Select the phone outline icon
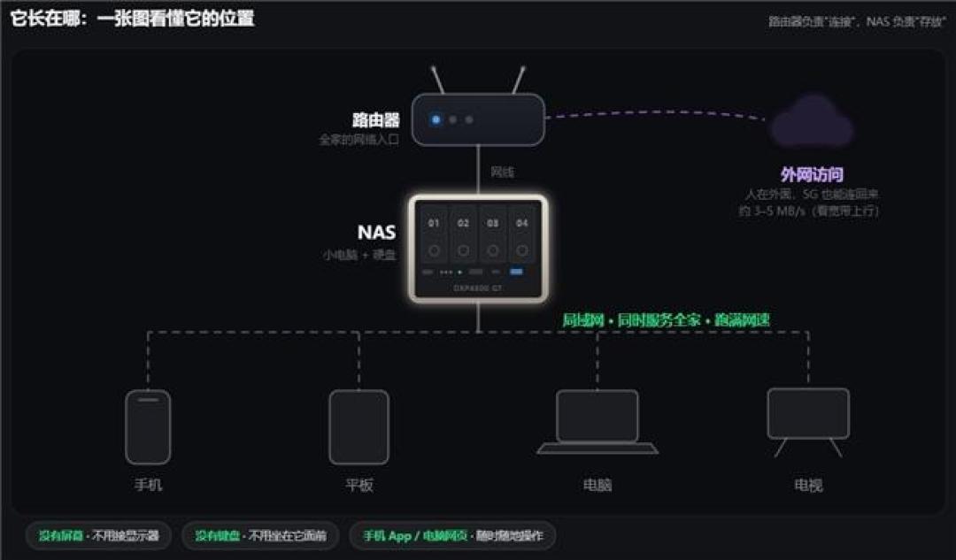 tap(148, 427)
